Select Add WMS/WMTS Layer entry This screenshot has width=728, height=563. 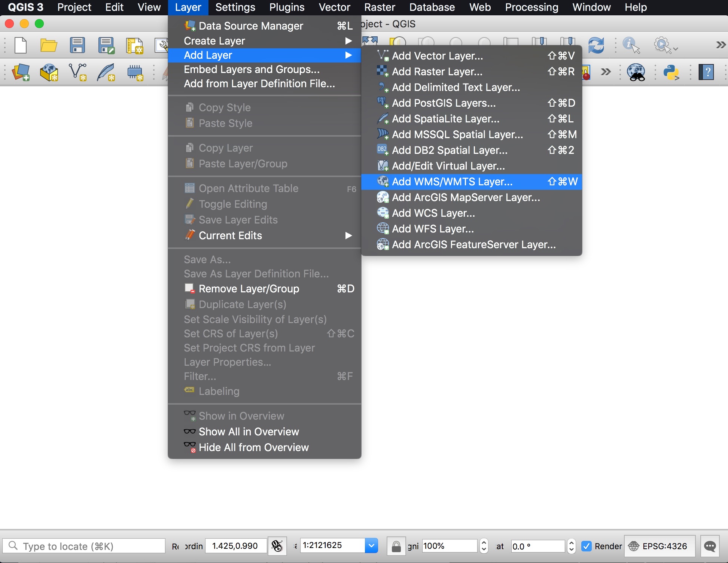[x=472, y=182]
